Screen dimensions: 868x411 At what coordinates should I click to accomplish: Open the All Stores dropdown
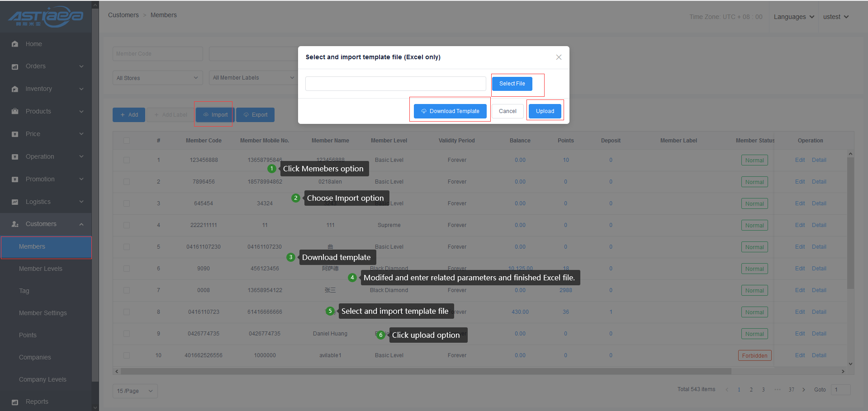coord(157,78)
